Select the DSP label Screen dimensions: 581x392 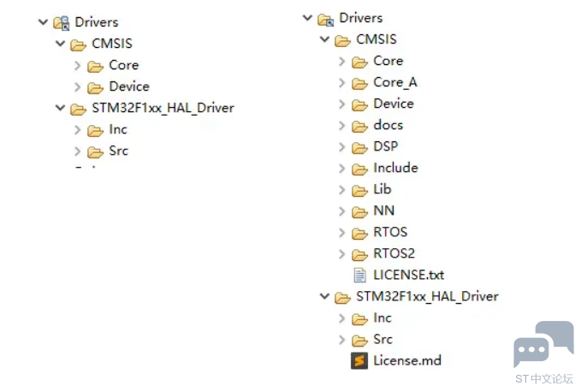(x=385, y=146)
